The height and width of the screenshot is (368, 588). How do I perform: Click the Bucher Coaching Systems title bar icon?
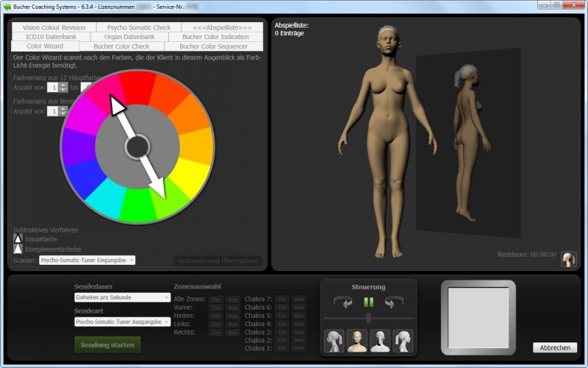pyautogui.click(x=7, y=7)
